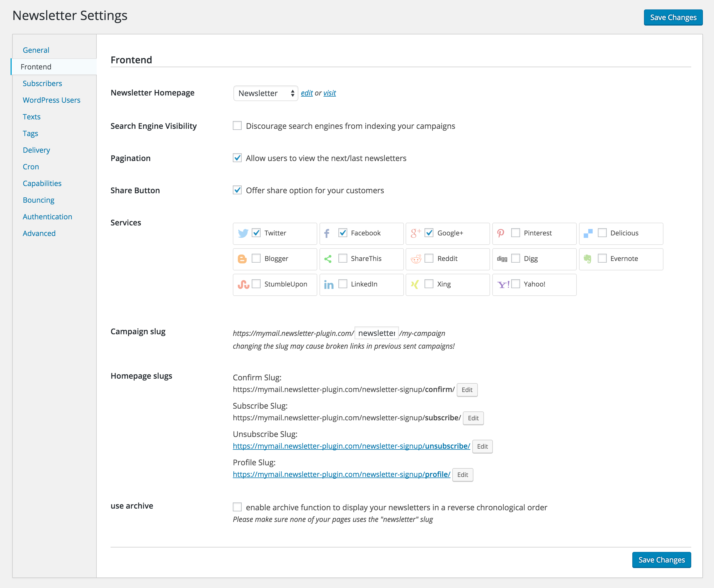This screenshot has height=588, width=714.
Task: Click the LinkedIn logo icon
Action: tap(329, 285)
